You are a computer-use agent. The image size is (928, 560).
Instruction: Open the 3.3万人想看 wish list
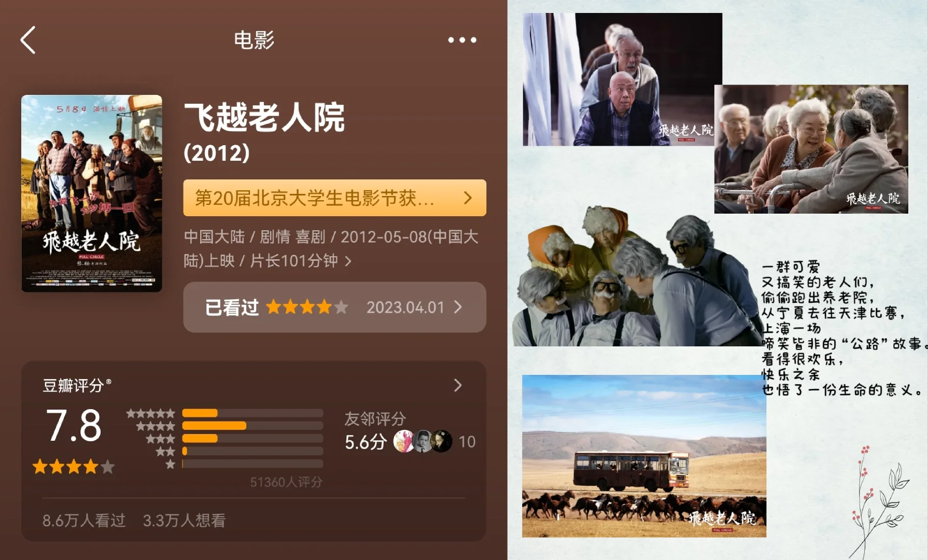[x=184, y=520]
